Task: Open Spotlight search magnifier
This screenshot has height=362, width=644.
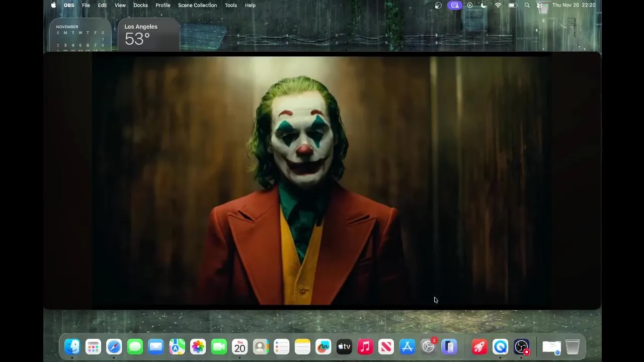Action: click(x=527, y=5)
